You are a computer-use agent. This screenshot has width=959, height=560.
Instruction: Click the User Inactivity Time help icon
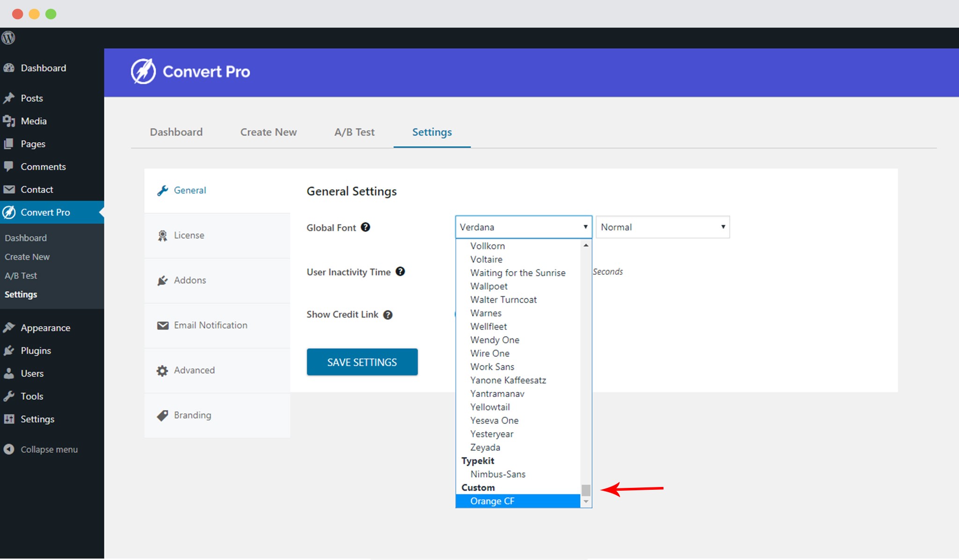[x=400, y=272]
